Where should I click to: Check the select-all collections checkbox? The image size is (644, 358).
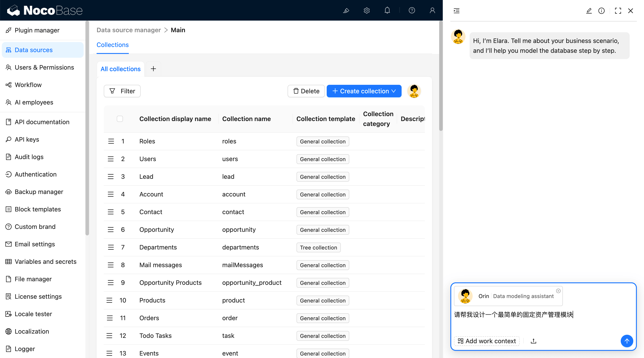tap(120, 119)
